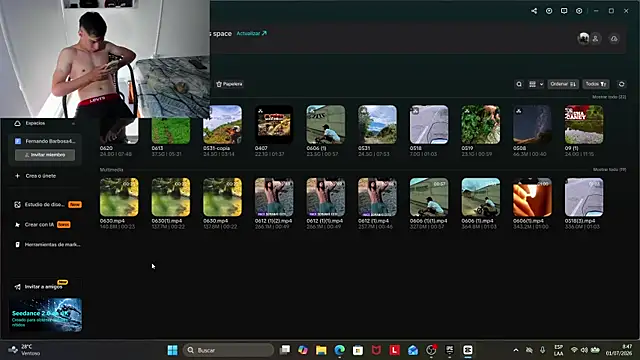The image size is (640, 360).
Task: Open the Todos filter dropdown
Action: click(596, 84)
